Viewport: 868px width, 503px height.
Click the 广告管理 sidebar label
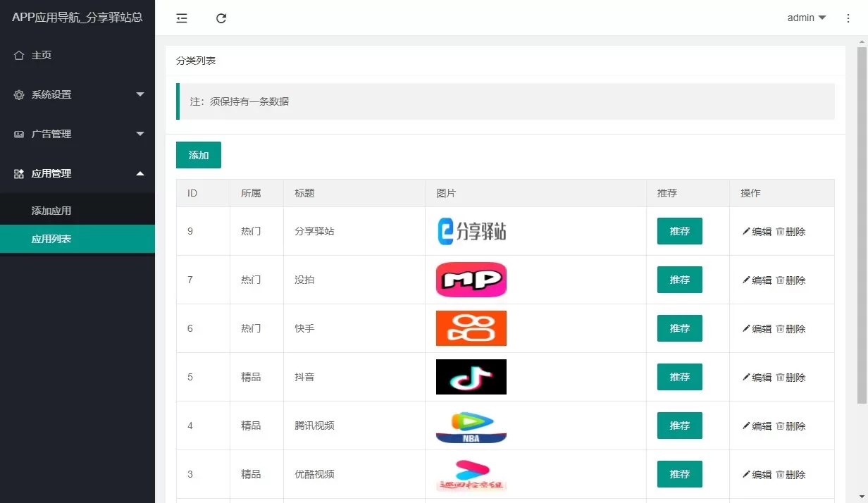(x=51, y=134)
